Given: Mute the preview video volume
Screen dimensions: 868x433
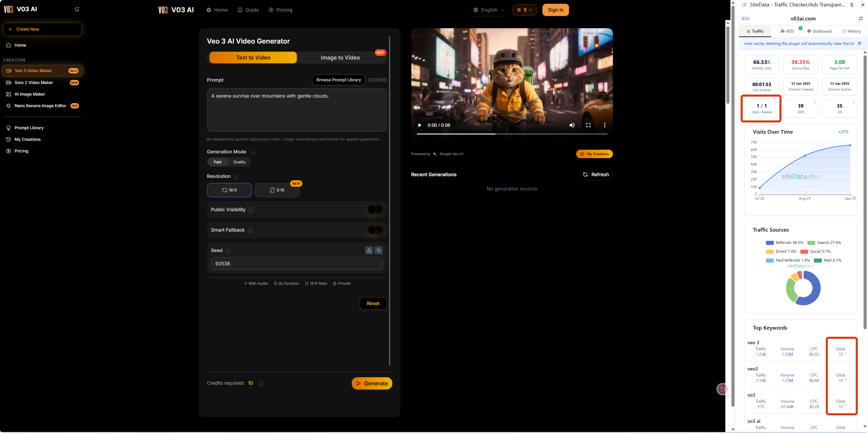Looking at the screenshot, I should (x=572, y=125).
